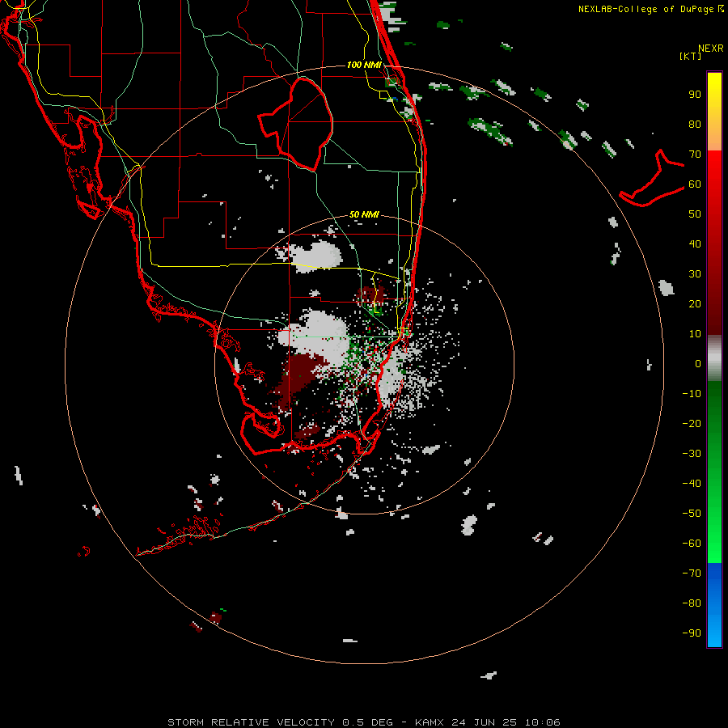Click the -20 value on the velocity scale
The height and width of the screenshot is (728, 728).
(692, 423)
